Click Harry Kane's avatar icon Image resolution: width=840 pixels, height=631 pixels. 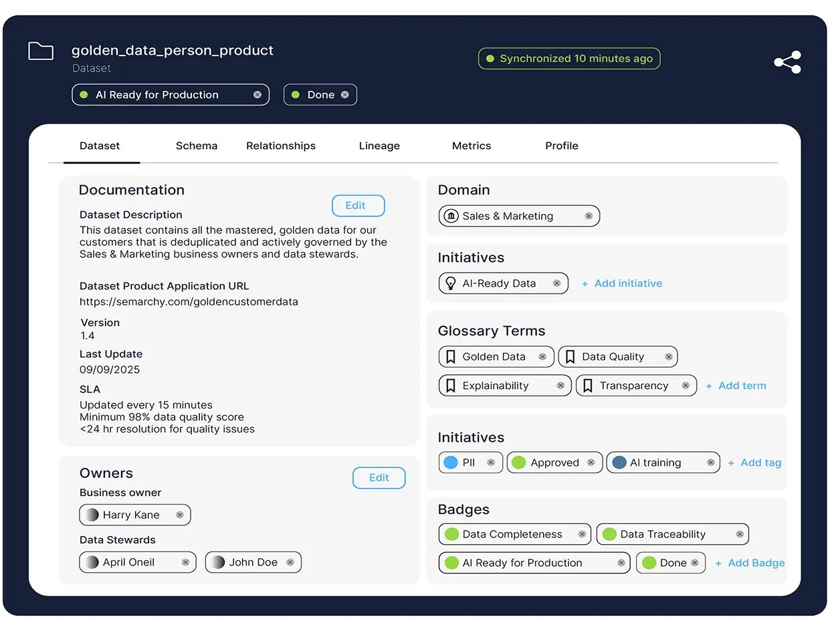[92, 515]
